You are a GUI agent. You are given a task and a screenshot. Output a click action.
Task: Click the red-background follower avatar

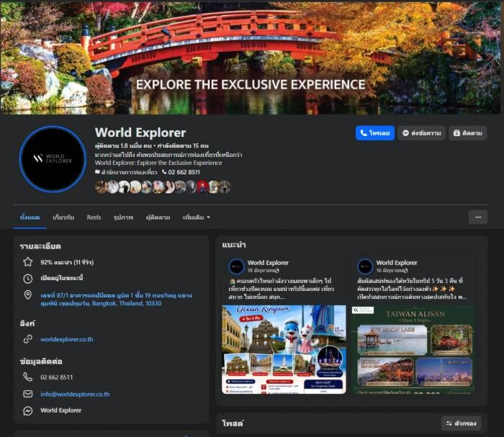tap(203, 186)
